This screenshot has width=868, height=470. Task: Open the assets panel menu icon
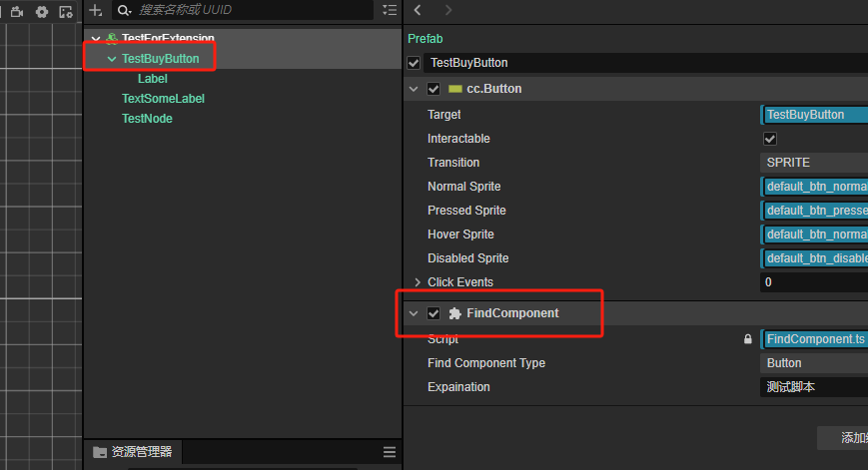pyautogui.click(x=390, y=452)
